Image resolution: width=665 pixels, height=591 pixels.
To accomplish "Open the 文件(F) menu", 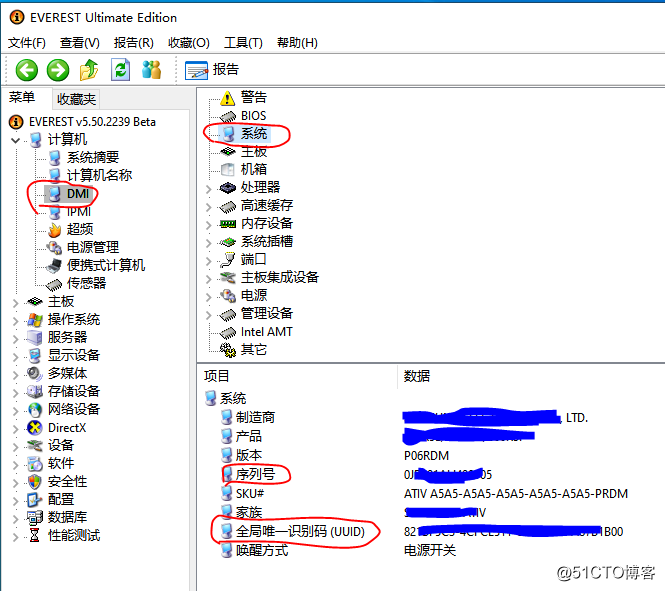I will tap(27, 43).
